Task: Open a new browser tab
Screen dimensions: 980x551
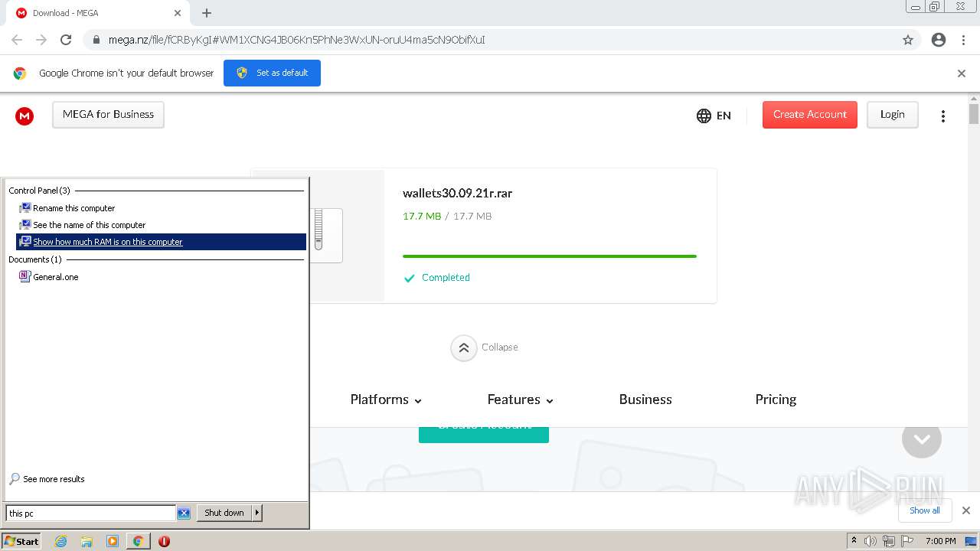Action: (x=207, y=13)
